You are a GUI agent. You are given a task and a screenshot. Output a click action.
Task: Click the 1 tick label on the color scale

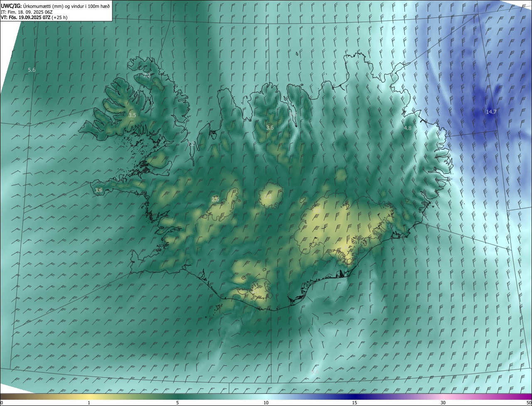click(x=89, y=403)
